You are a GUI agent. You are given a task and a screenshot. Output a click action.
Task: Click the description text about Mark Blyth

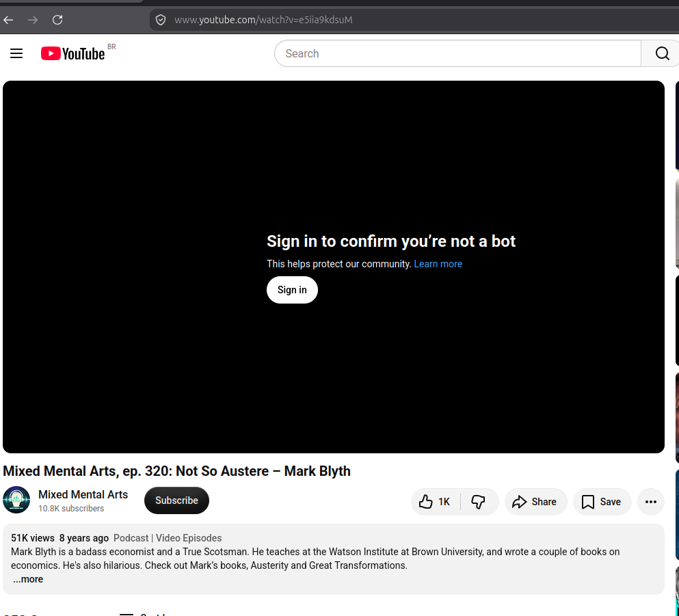(315, 559)
